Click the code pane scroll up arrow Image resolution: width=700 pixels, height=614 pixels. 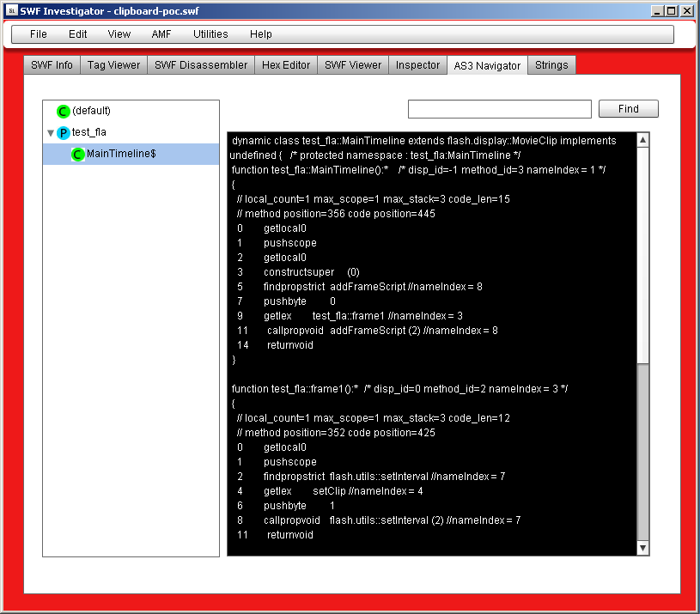click(x=642, y=140)
